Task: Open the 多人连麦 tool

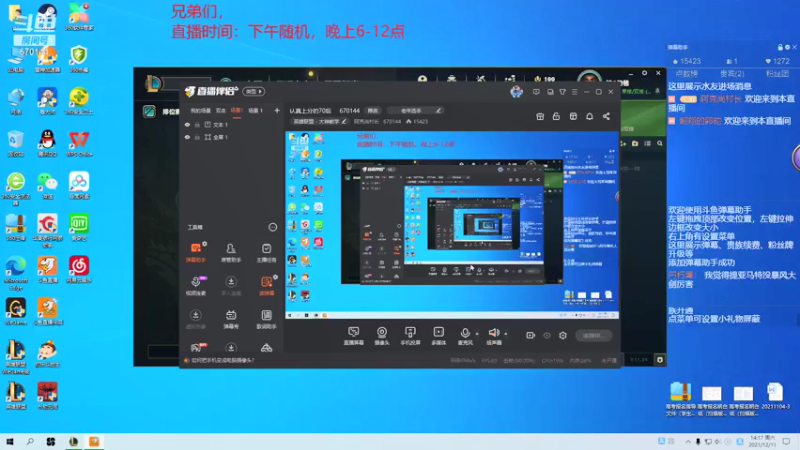Action: [x=231, y=286]
